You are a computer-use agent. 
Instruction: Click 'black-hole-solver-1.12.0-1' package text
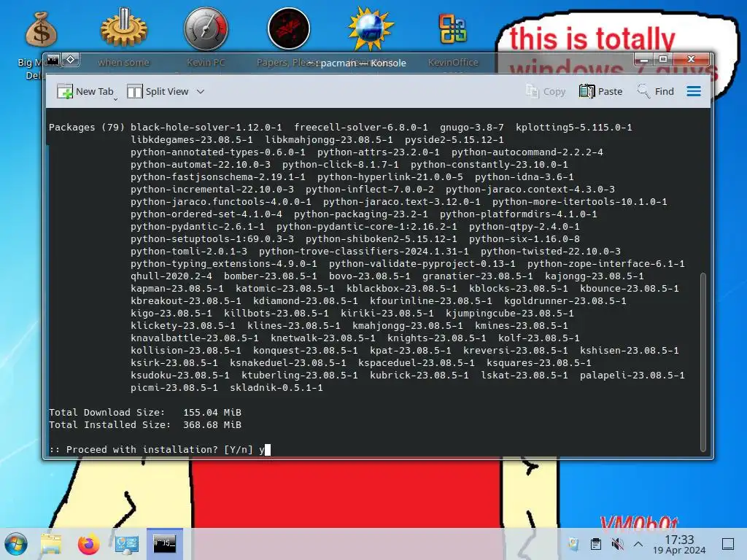click(x=206, y=127)
